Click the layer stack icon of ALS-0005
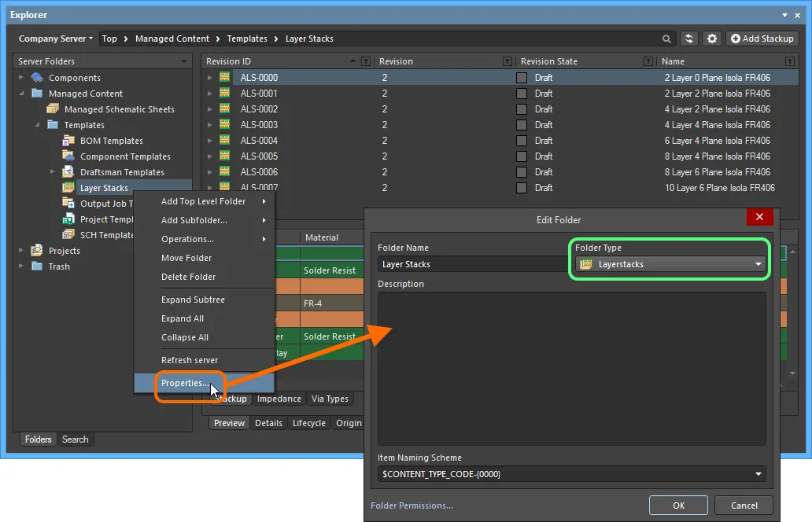Viewport: 812px width, 522px height. pyautogui.click(x=224, y=156)
